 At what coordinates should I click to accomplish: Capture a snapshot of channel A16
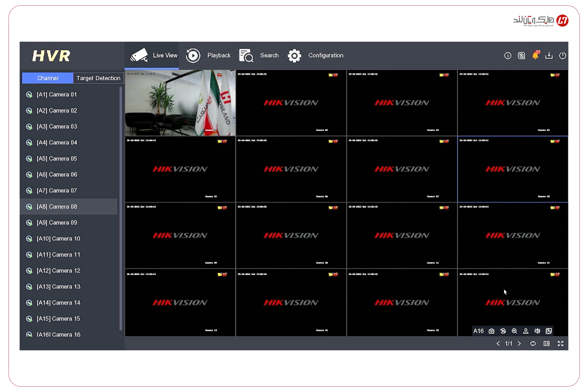point(491,331)
